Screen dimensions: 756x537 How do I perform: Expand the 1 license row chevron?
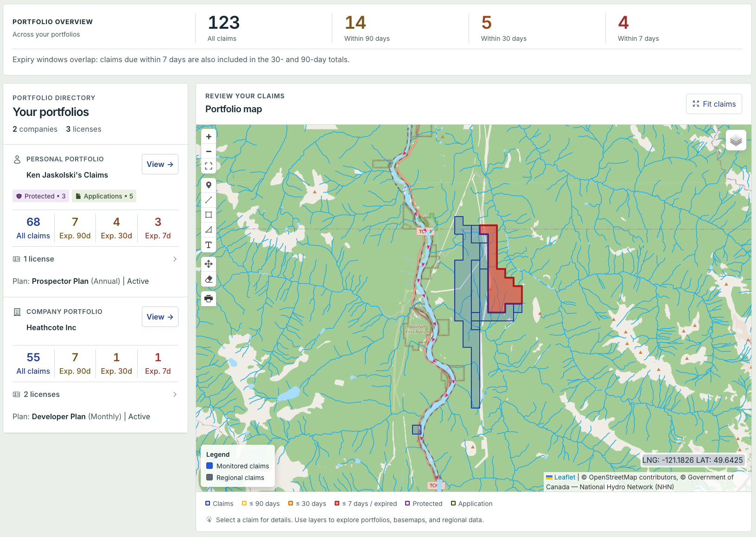[x=175, y=259]
